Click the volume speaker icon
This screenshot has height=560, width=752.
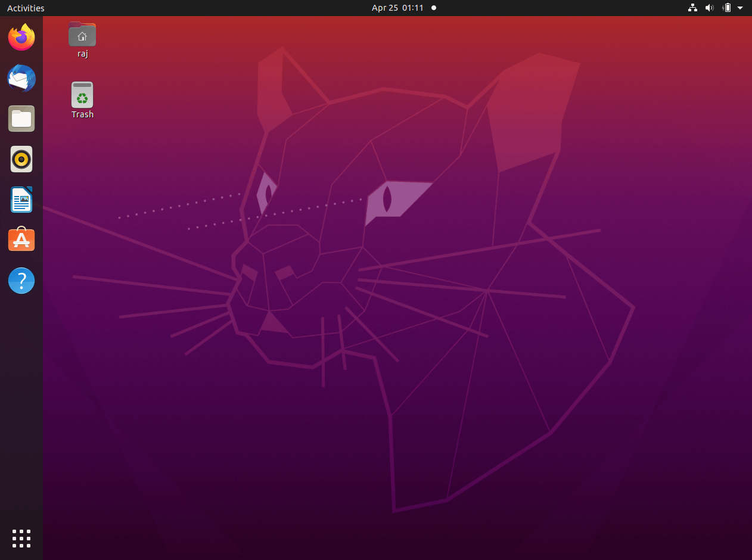[709, 8]
